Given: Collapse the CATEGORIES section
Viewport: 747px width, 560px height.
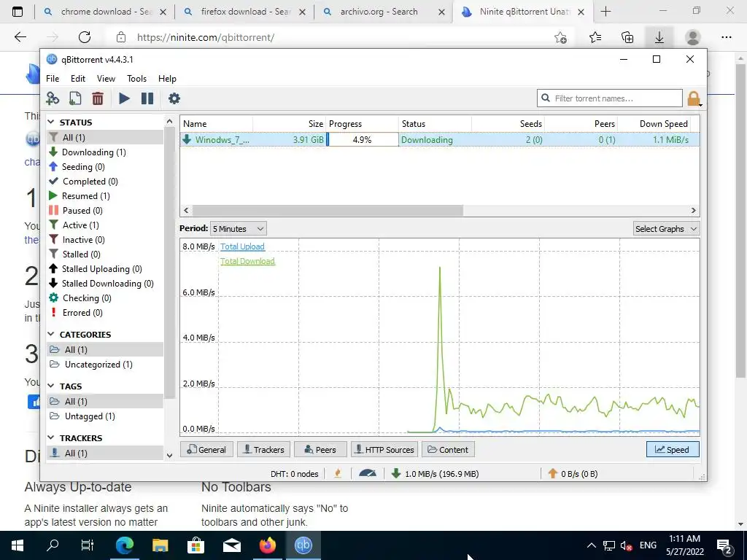Looking at the screenshot, I should coord(51,334).
